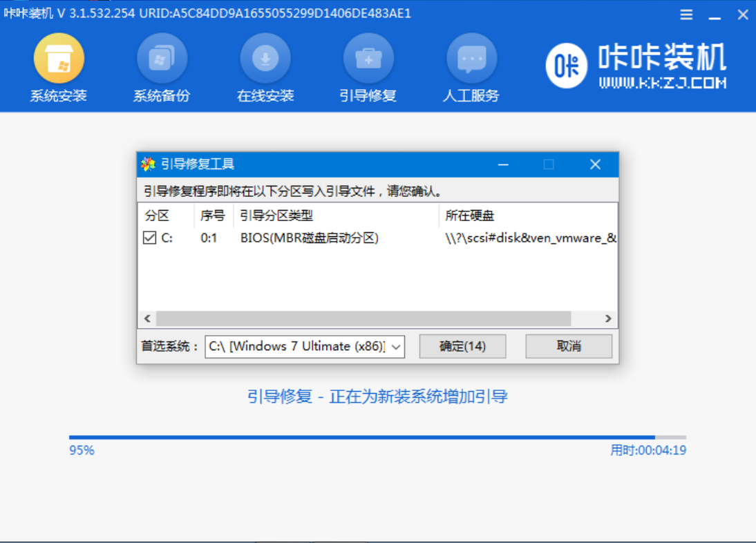
Task: Click the 引导修复 - 正在为新装系统增加引导 status text
Action: tap(377, 397)
